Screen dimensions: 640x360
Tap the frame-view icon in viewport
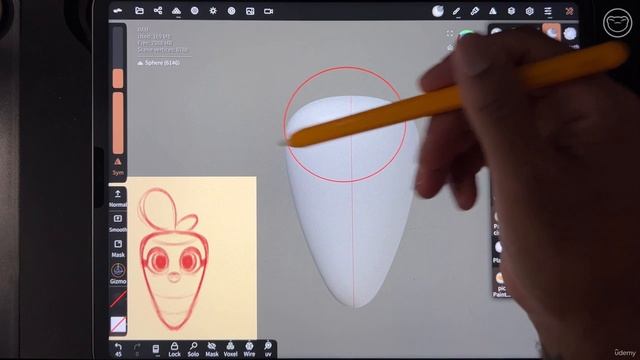[450, 34]
